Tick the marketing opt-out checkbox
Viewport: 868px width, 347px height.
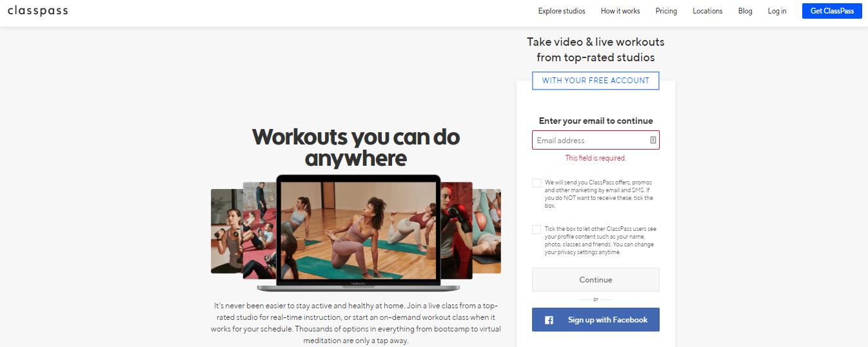coord(537,183)
